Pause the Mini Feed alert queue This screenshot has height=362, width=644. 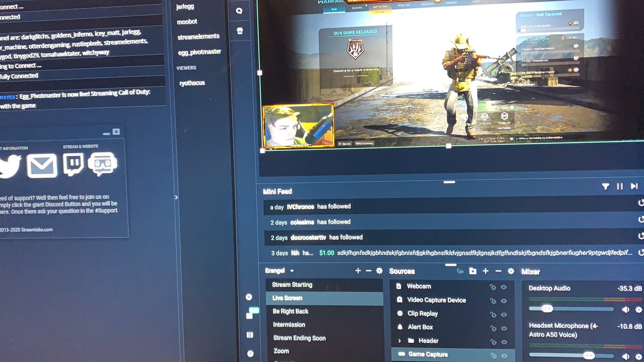click(x=620, y=187)
